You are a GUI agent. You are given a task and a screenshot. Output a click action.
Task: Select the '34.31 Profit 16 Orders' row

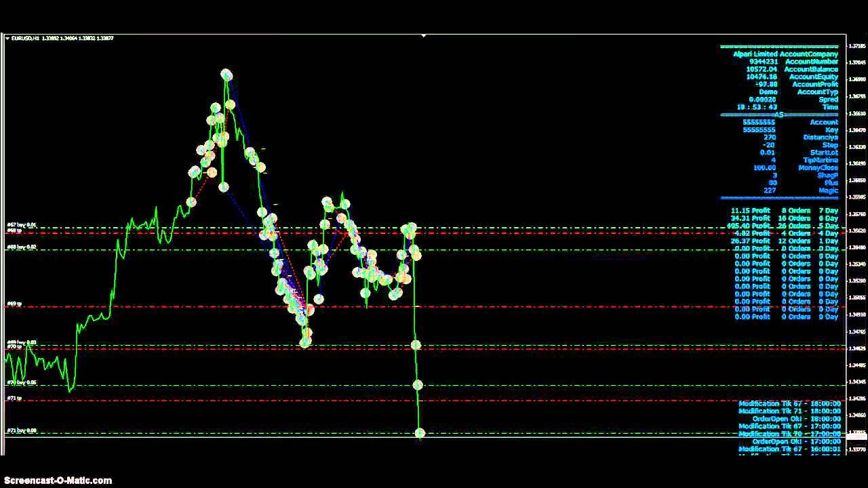pyautogui.click(x=785, y=218)
